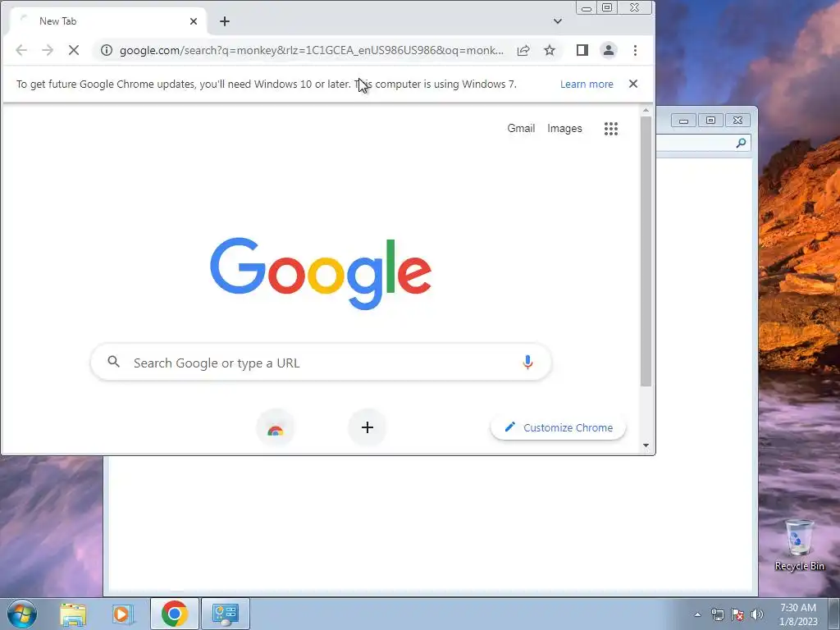
Task: Start voice search with microphone icon
Action: coord(527,362)
